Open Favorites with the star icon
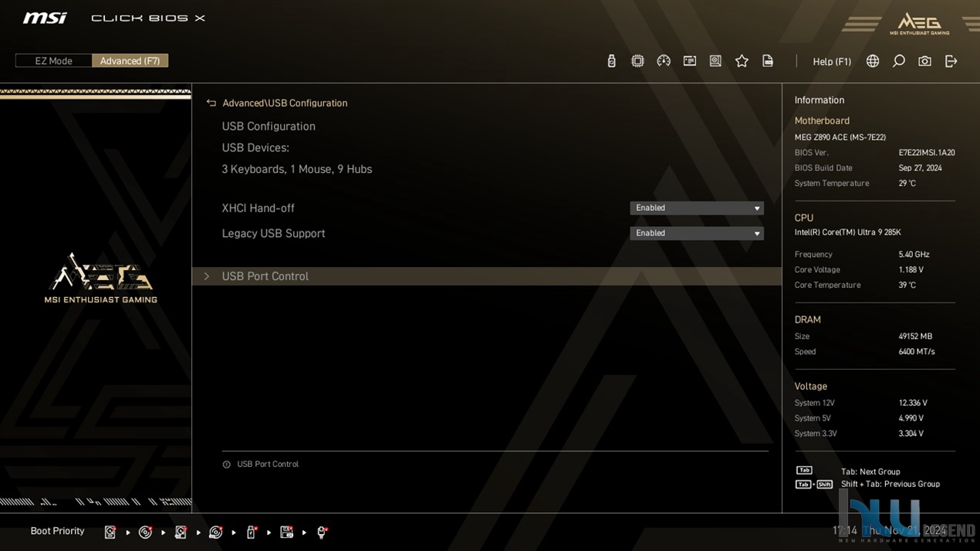The height and width of the screenshot is (551, 980). pyautogui.click(x=742, y=61)
